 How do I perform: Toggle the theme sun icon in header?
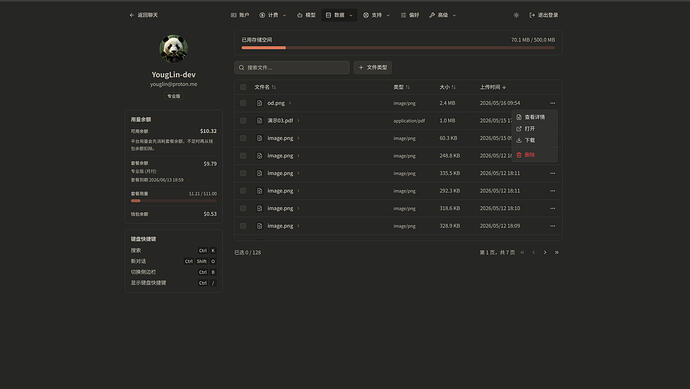pyautogui.click(x=516, y=15)
